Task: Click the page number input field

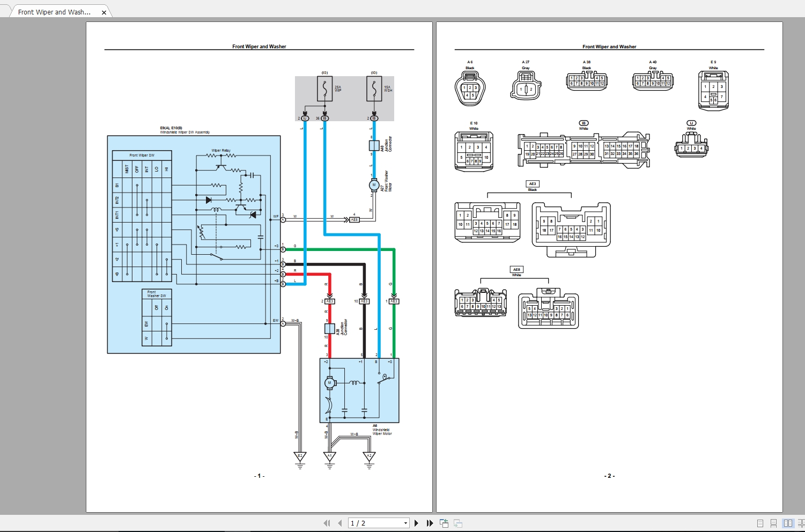Action: pyautogui.click(x=370, y=523)
